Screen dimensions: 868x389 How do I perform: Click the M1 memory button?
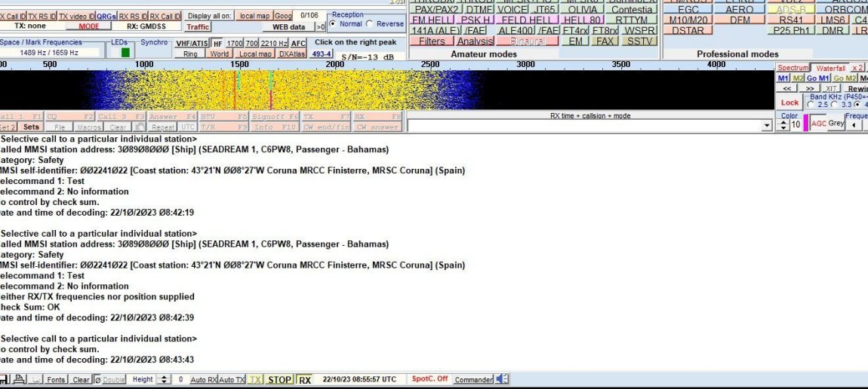[783, 78]
